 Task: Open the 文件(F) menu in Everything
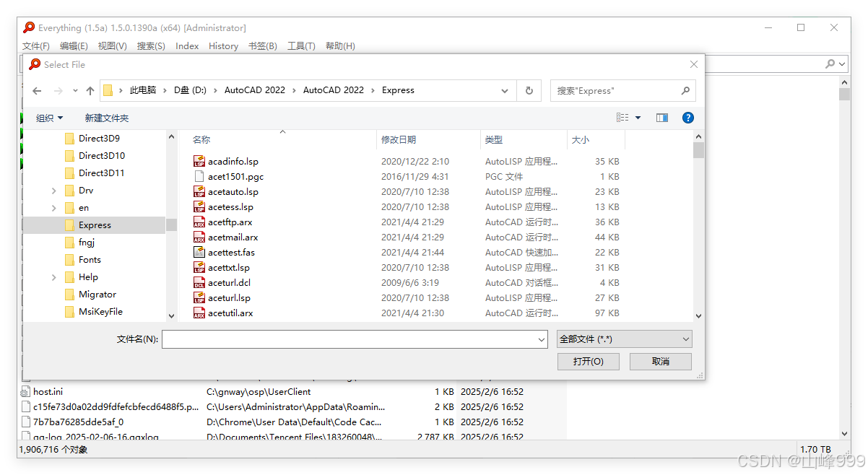[x=36, y=46]
